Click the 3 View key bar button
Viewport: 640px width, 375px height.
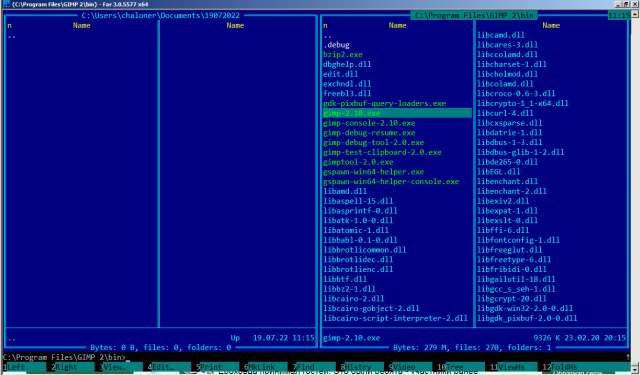tap(121, 367)
